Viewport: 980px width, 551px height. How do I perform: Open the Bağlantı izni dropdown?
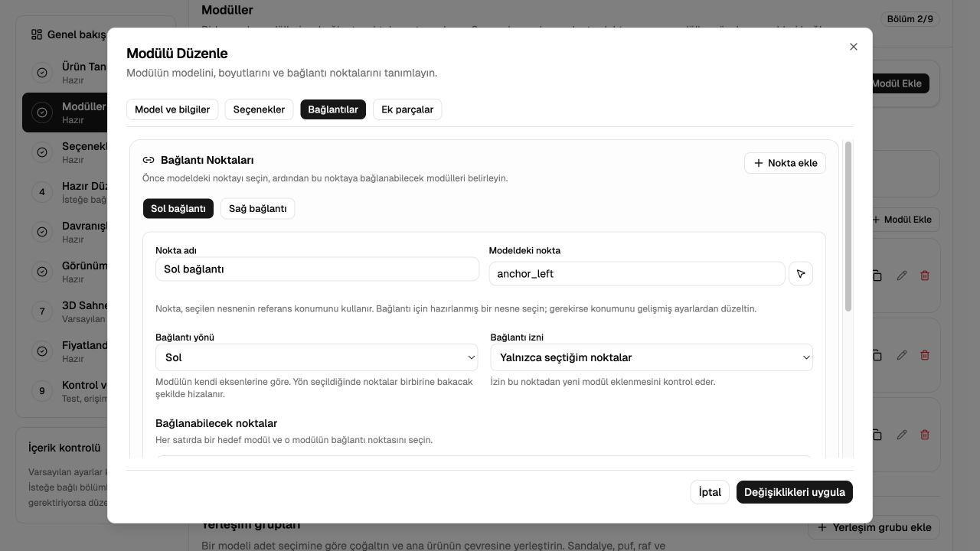coord(652,357)
